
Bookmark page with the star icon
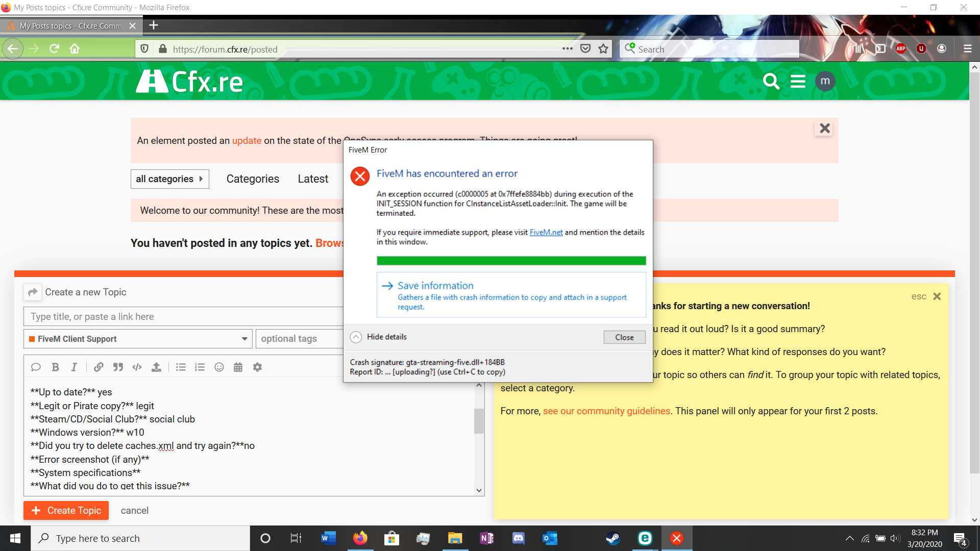pyautogui.click(x=603, y=49)
